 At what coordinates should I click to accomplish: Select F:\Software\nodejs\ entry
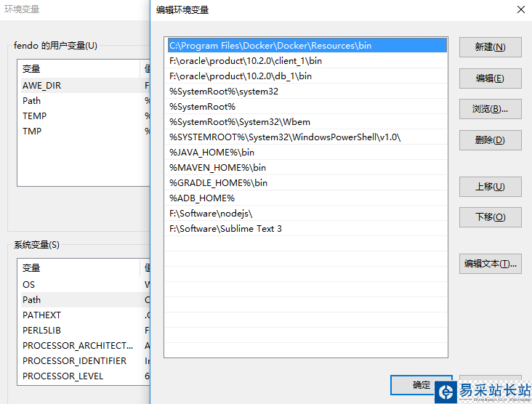(x=307, y=214)
